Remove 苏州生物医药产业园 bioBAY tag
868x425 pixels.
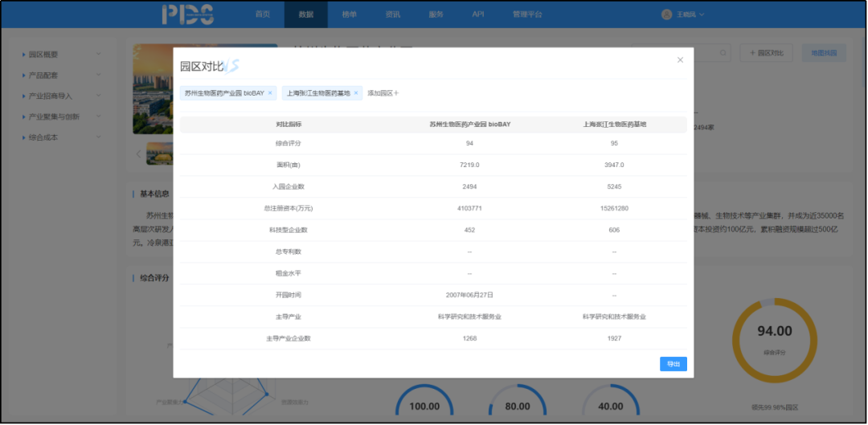click(270, 93)
